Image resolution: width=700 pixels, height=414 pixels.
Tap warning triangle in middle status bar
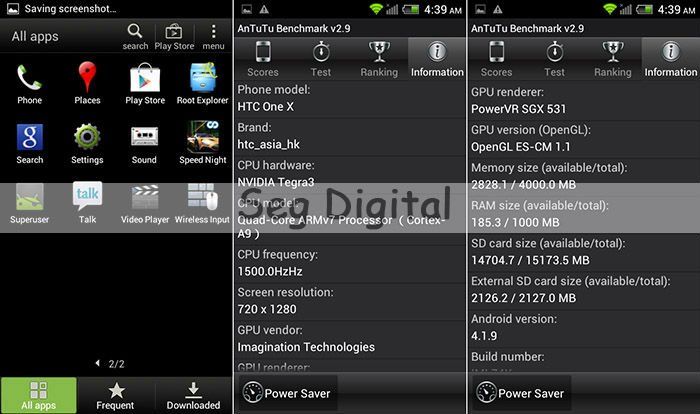264,9
